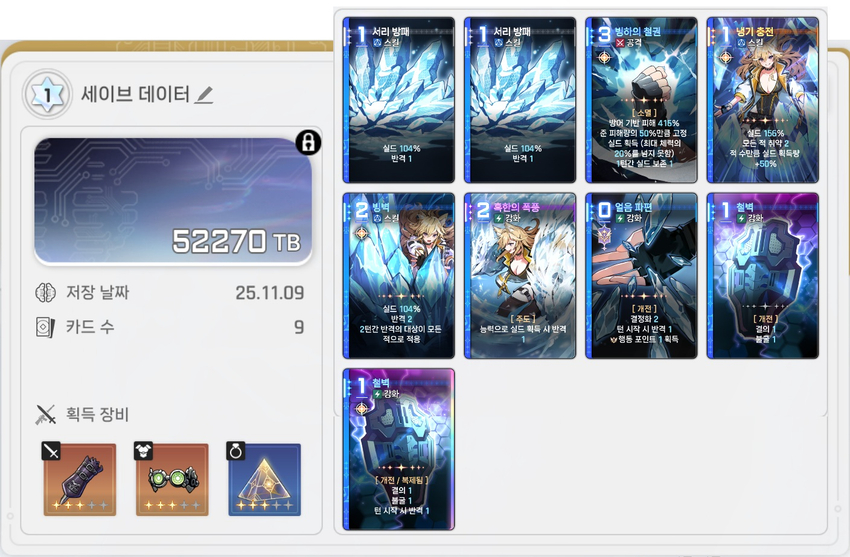
Task: Select the 얼음 파편 cost 0 card
Action: (642, 276)
